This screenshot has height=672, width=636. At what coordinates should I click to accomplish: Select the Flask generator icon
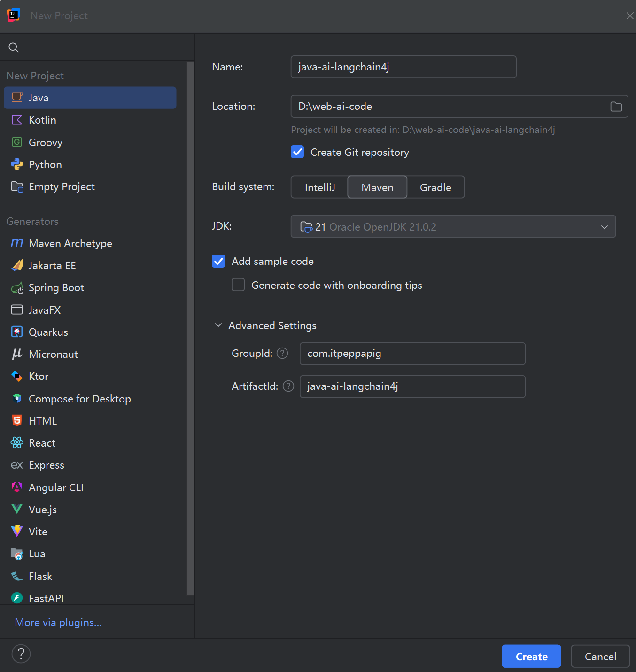click(17, 576)
